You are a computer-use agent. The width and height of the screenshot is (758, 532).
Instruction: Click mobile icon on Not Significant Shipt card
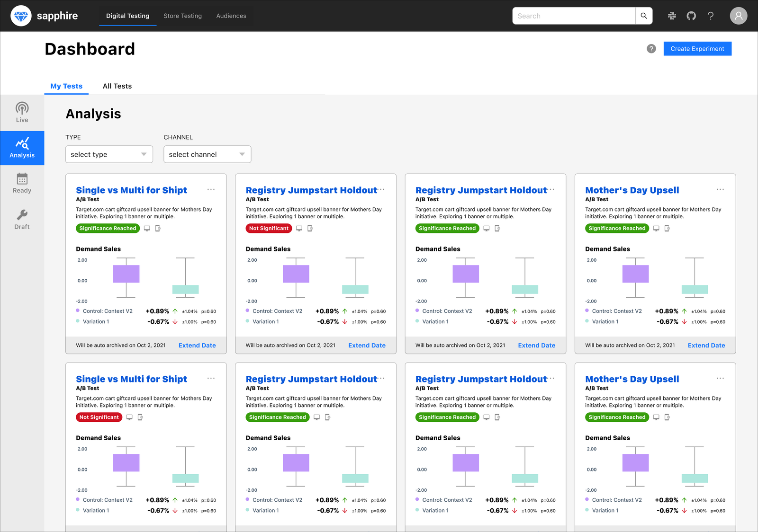(x=140, y=417)
